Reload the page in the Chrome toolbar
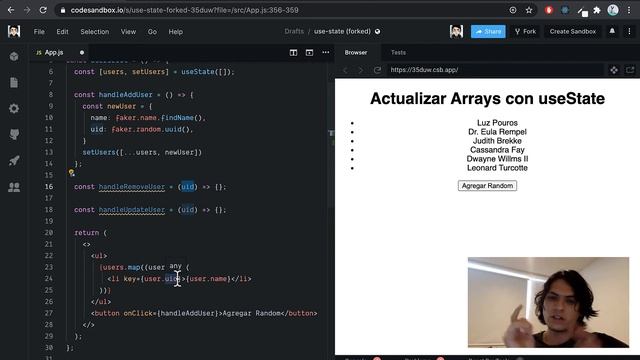This screenshot has width=640, height=360. point(43,10)
